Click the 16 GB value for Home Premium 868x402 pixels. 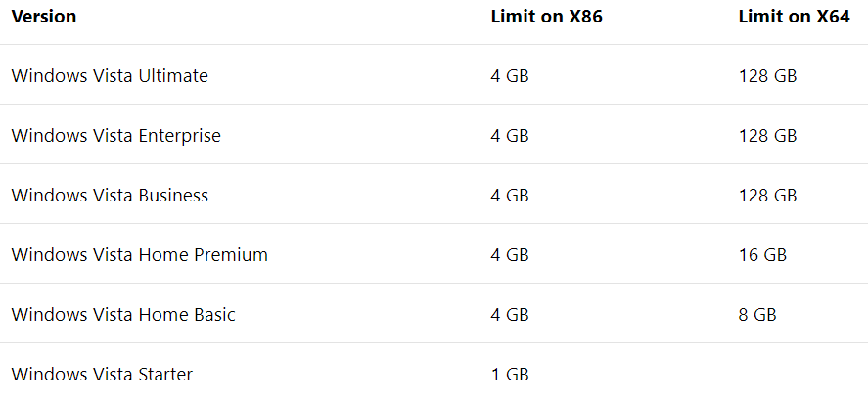(763, 255)
